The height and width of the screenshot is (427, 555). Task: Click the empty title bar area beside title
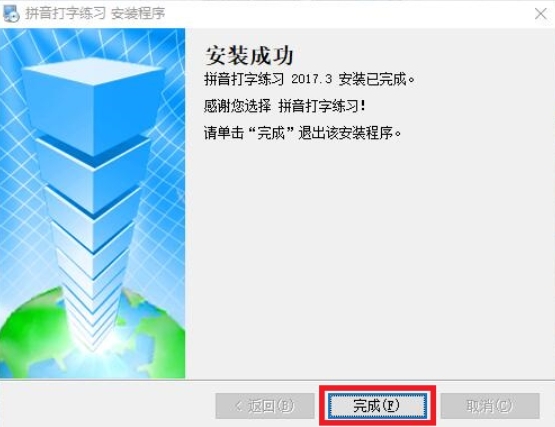click(347, 13)
